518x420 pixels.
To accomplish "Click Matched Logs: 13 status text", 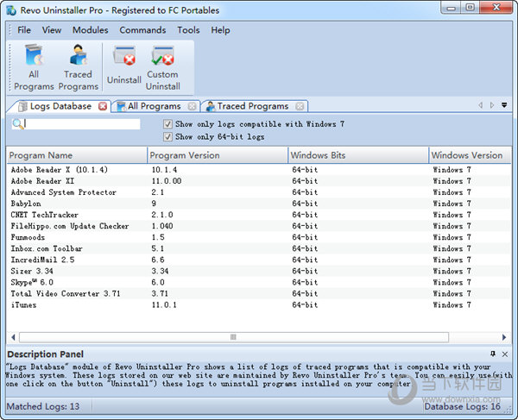I will point(43,406).
